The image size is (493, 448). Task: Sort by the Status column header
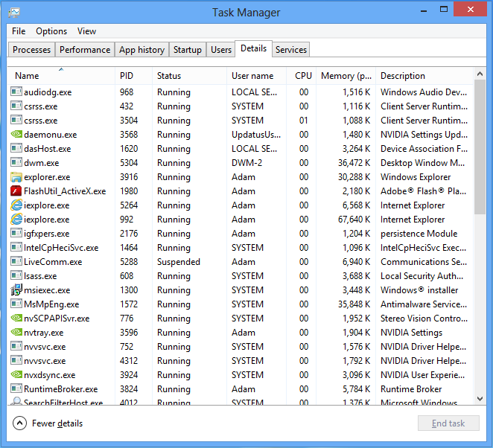190,76
